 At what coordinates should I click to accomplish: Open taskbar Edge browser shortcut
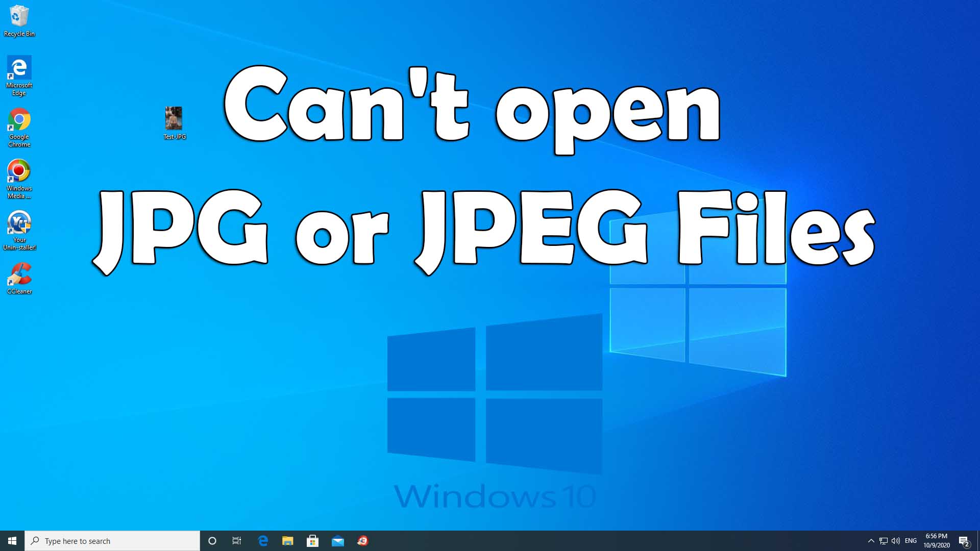(262, 541)
